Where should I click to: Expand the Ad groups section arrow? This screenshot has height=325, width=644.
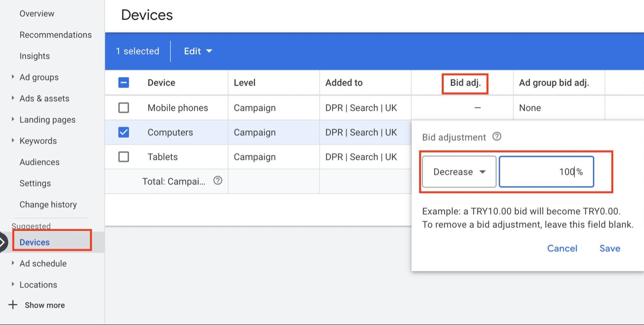(x=13, y=77)
